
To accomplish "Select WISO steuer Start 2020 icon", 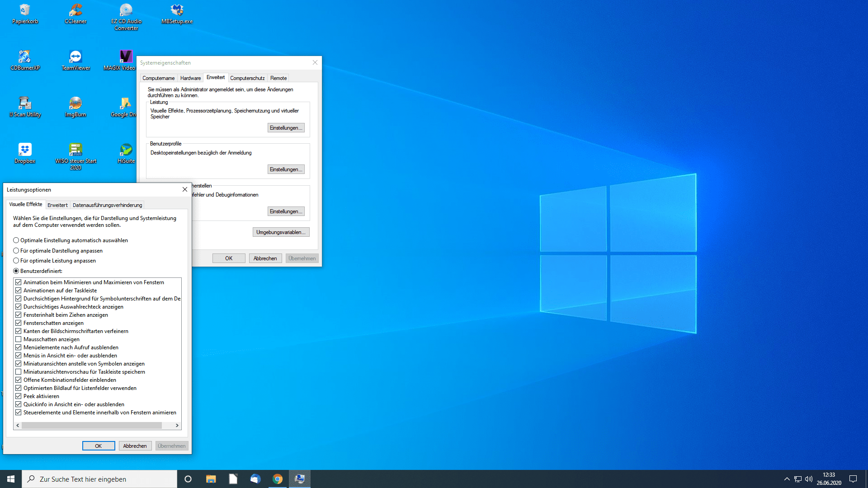I will [x=75, y=156].
